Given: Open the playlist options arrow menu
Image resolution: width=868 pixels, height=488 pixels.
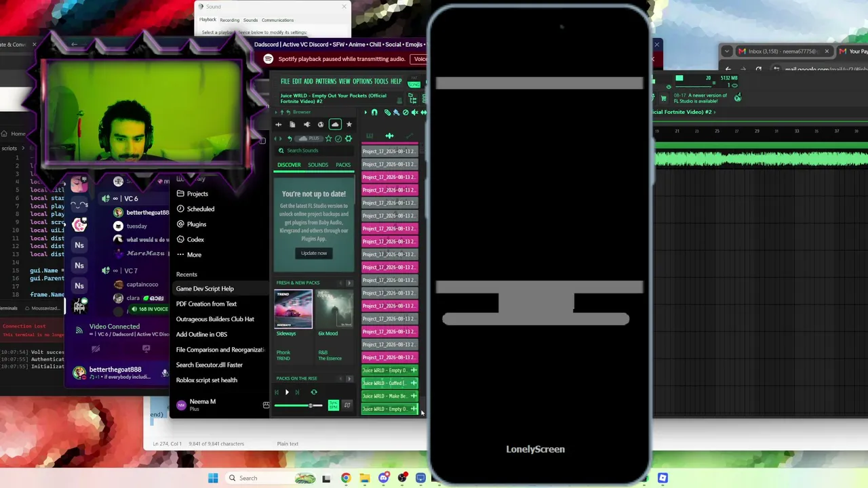Looking at the screenshot, I should click(x=366, y=113).
